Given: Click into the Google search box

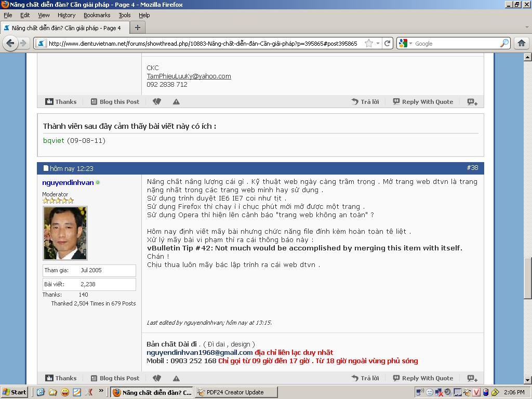Looking at the screenshot, I should [x=456, y=44].
